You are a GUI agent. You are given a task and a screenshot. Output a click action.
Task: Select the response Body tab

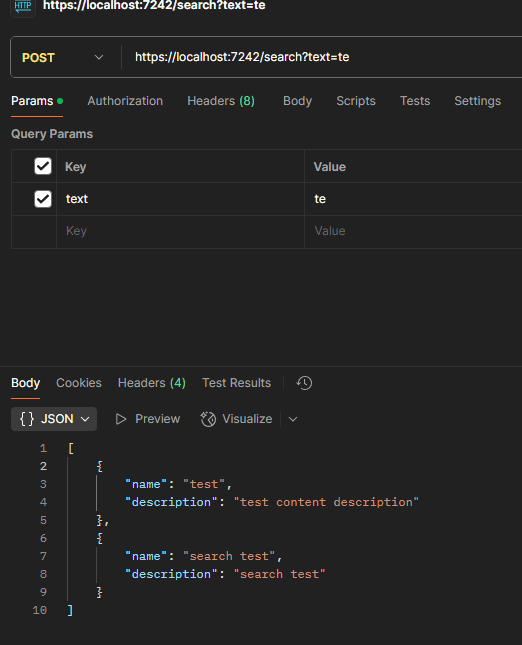(26, 383)
